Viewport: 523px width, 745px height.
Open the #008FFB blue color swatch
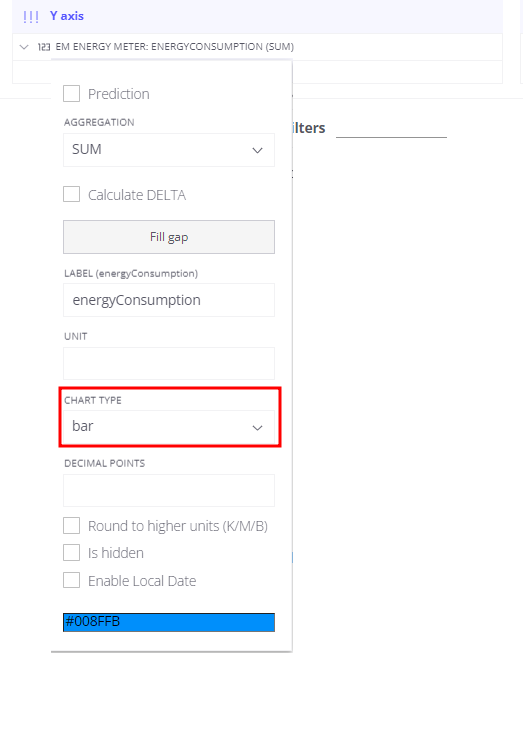(x=169, y=622)
